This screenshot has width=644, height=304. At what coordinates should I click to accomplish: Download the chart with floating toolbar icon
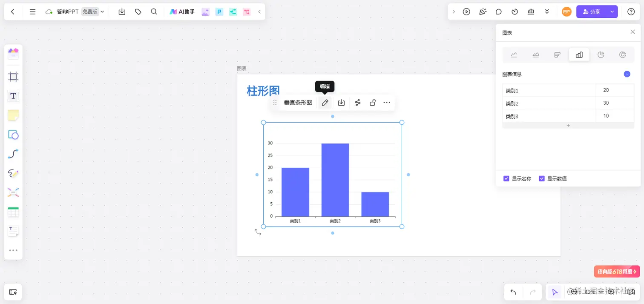[x=341, y=103]
